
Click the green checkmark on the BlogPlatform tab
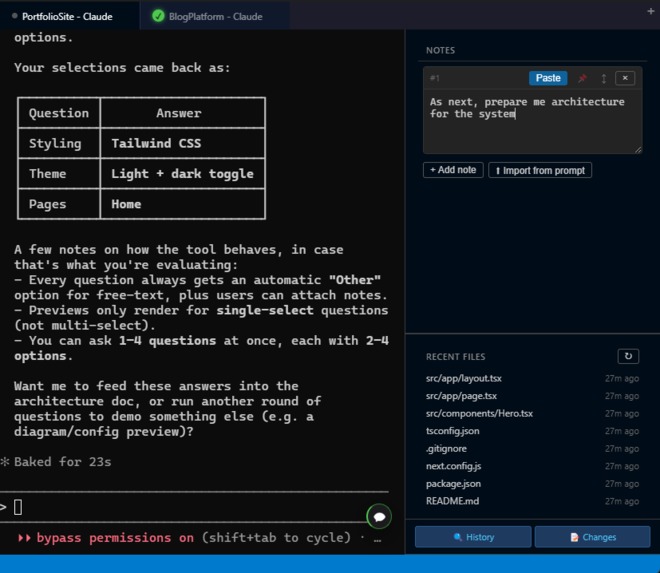(x=158, y=16)
